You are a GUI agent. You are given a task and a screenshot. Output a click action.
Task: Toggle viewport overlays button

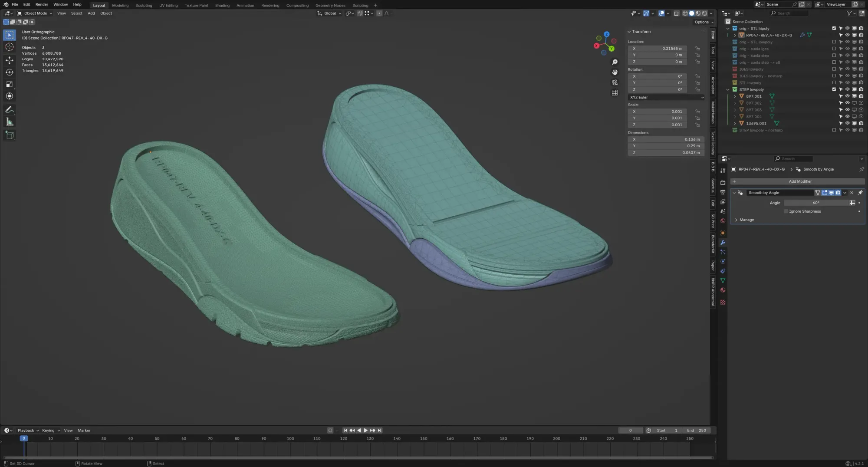pos(661,13)
